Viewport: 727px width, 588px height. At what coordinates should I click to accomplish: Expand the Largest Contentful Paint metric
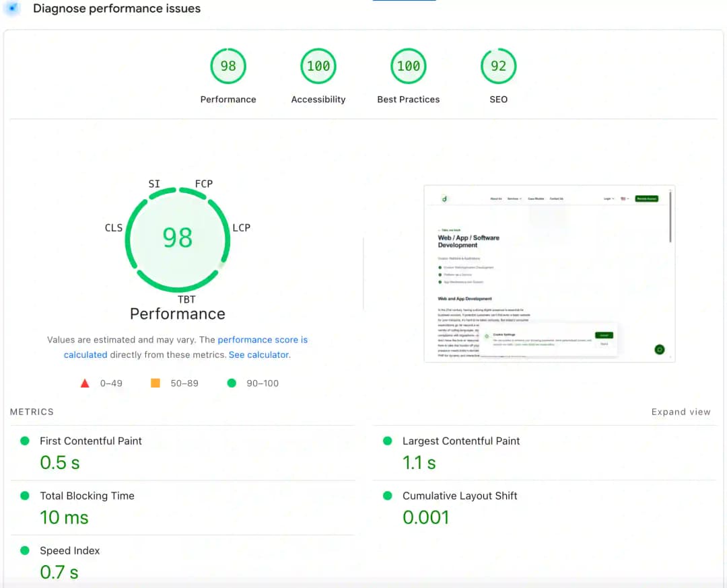tap(461, 441)
